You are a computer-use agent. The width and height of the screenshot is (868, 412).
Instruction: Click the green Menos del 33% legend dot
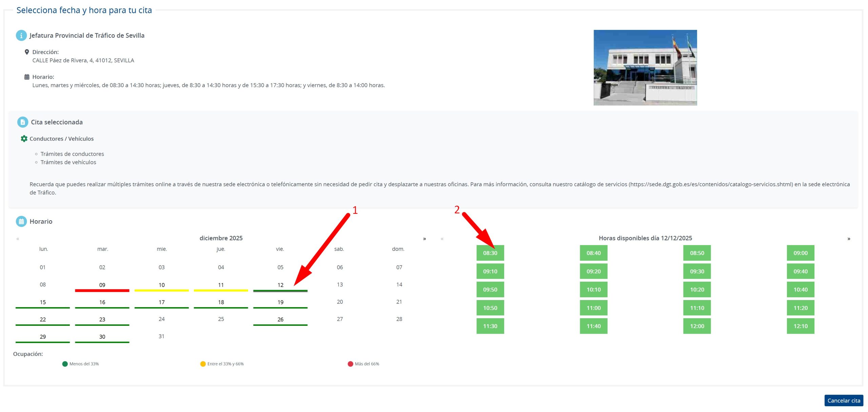tap(65, 364)
